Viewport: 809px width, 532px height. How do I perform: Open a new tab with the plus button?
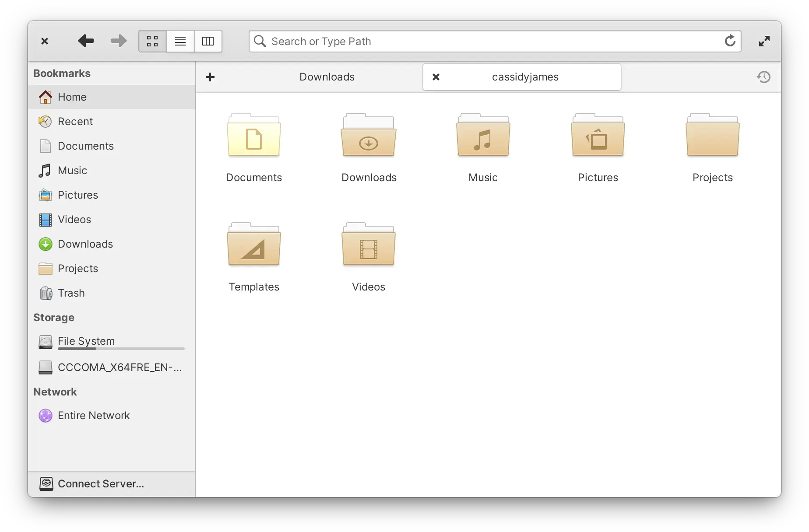point(210,77)
